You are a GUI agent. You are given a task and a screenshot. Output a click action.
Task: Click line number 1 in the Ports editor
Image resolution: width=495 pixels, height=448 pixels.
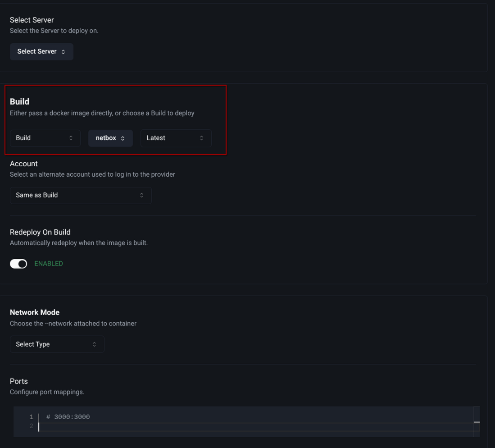[x=32, y=417]
